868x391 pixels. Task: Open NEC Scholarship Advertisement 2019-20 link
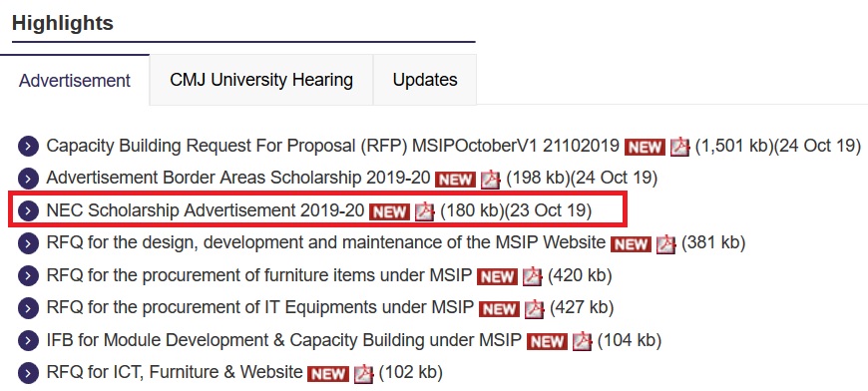click(x=206, y=210)
